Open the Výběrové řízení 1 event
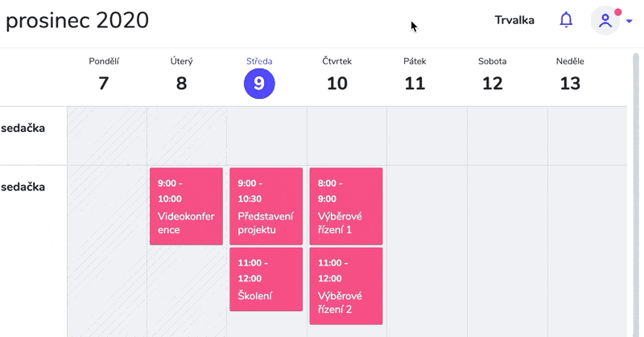The image size is (644, 337). (x=345, y=206)
